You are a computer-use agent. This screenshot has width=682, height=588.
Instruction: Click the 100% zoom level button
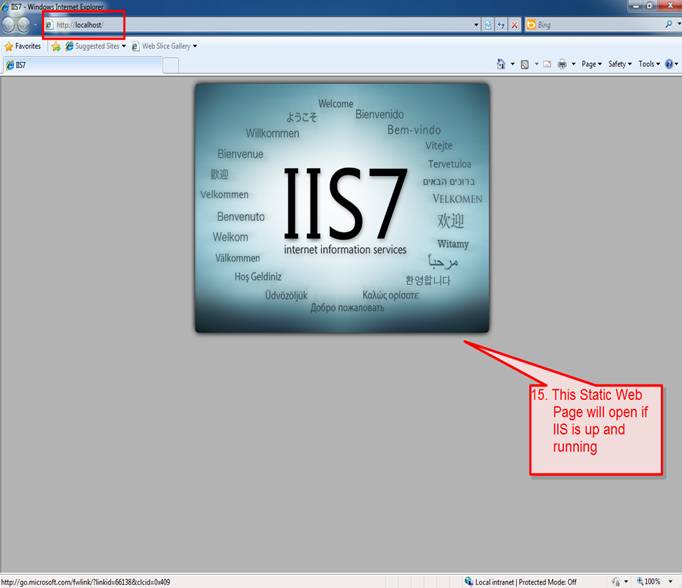(x=649, y=581)
